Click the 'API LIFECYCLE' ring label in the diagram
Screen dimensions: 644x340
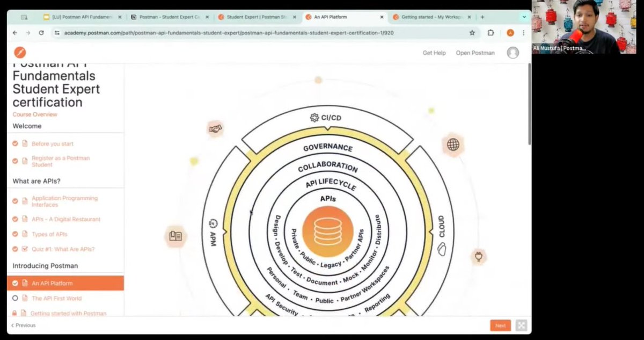(x=331, y=184)
